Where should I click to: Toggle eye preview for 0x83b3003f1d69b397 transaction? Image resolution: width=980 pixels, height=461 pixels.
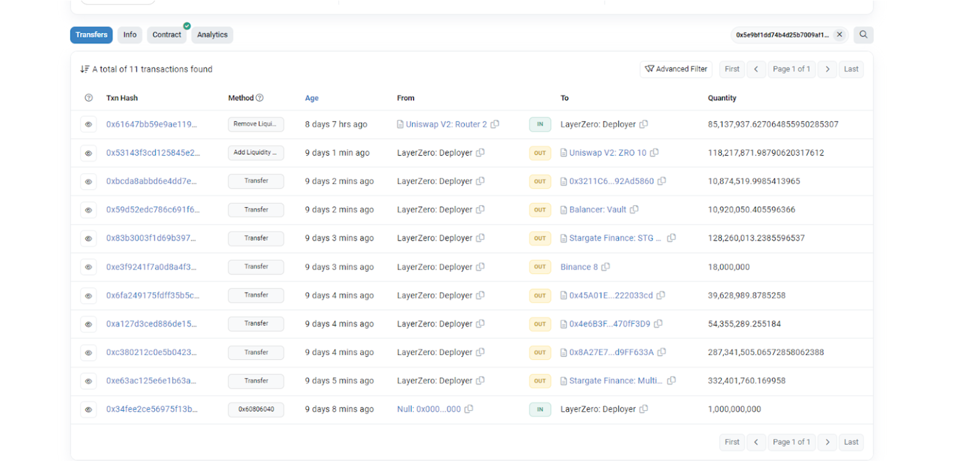click(89, 239)
